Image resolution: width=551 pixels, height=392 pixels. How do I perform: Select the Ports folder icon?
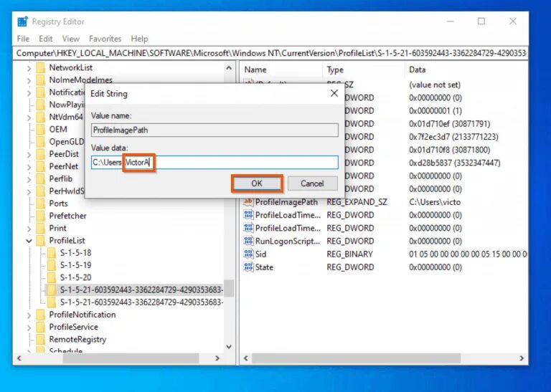(x=41, y=204)
